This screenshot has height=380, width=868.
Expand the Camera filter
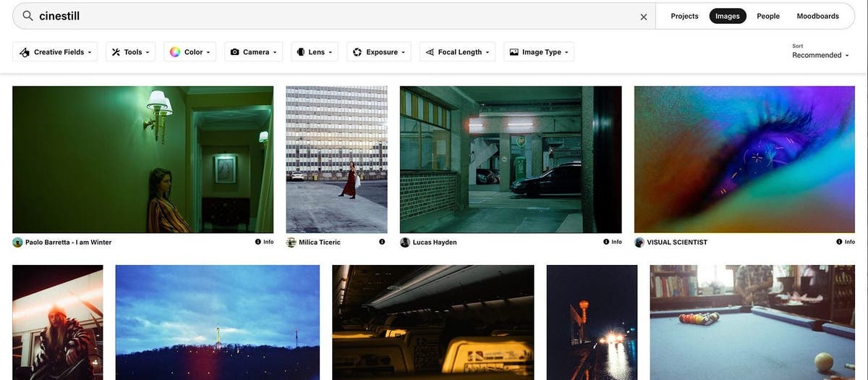pos(254,52)
